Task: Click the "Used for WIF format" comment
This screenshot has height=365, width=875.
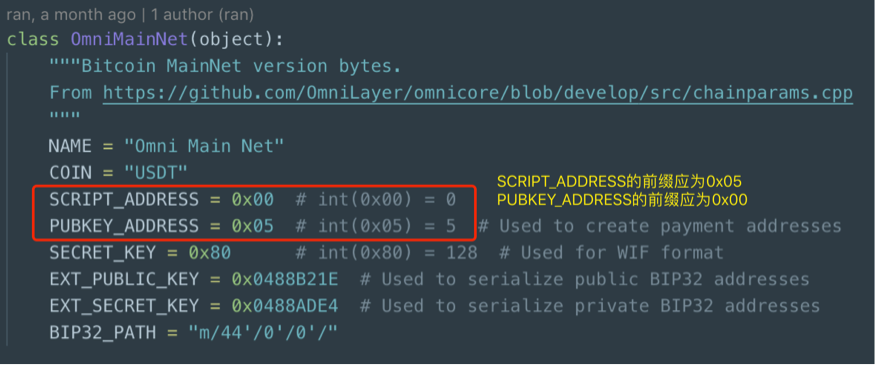Action: [611, 253]
